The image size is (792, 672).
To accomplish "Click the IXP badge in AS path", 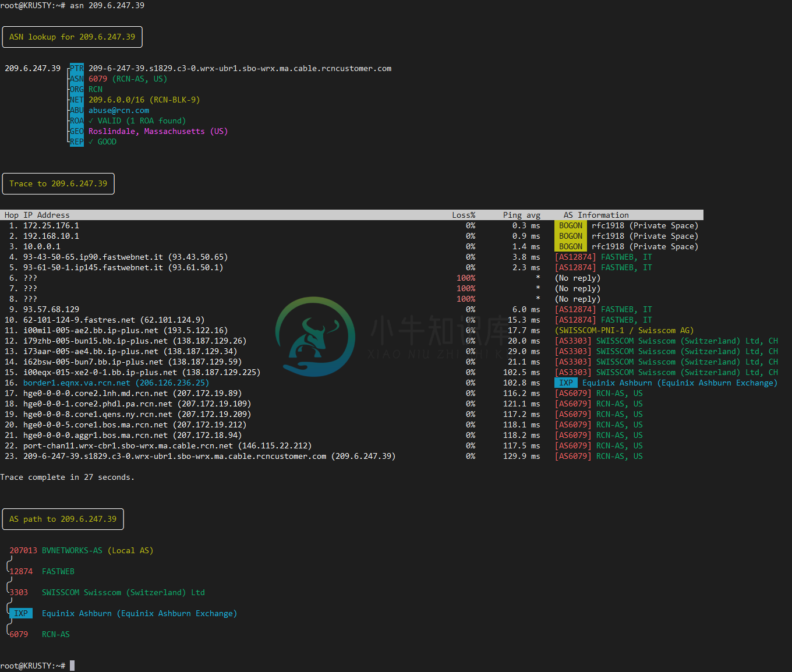I will pos(21,613).
